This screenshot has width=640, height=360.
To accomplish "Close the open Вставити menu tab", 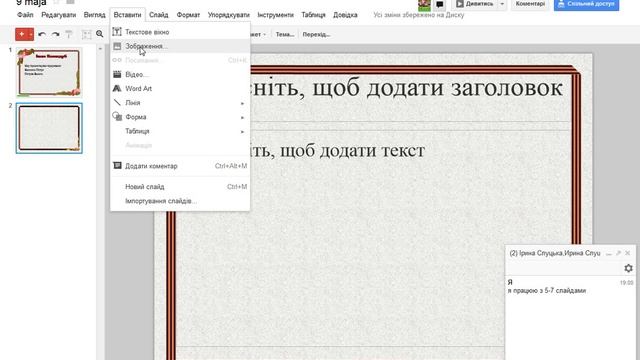I will pyautogui.click(x=127, y=15).
